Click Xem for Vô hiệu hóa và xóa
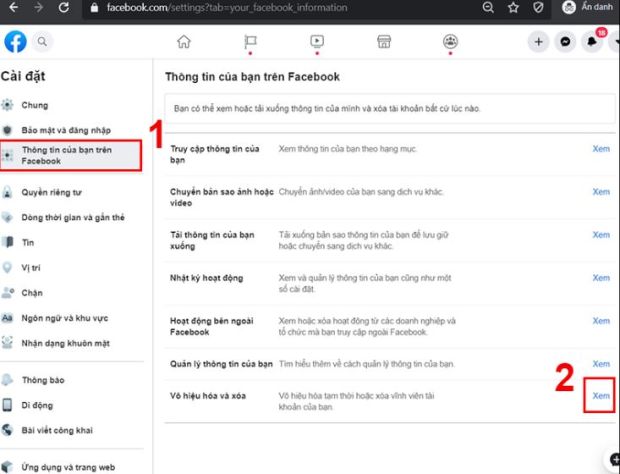The height and width of the screenshot is (474, 620). [x=601, y=396]
